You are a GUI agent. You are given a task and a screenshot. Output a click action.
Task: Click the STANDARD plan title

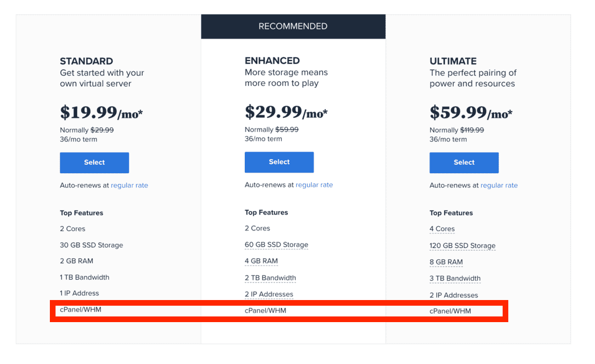pos(86,61)
